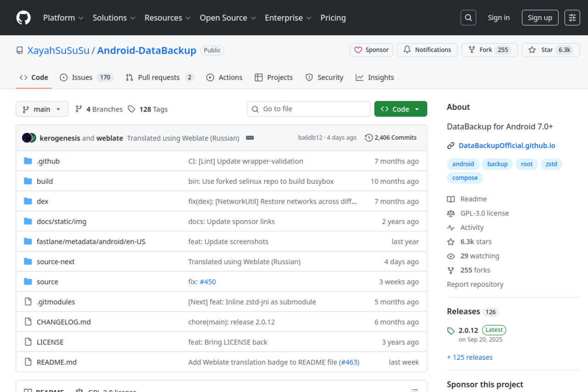Click the Readme book icon in About
Viewport: 588px width, 392px height.
tap(451, 199)
